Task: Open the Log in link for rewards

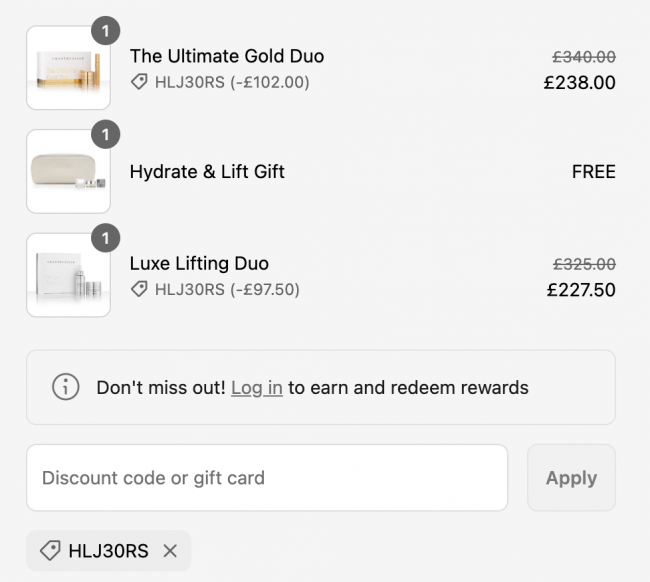Action: coord(256,387)
